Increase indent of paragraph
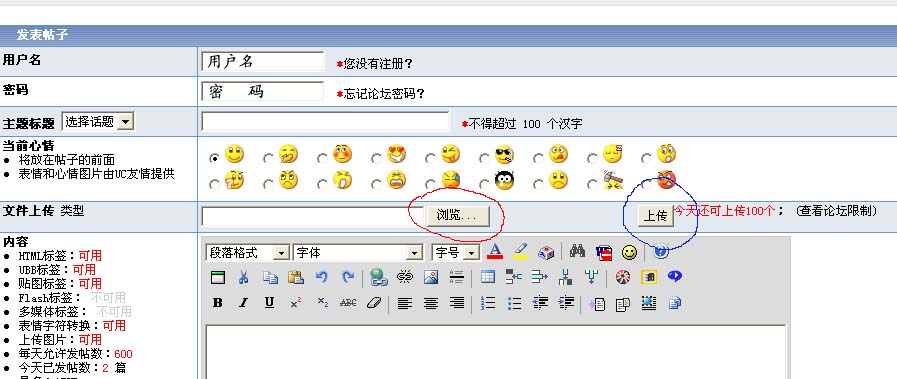The width and height of the screenshot is (897, 379). [566, 304]
